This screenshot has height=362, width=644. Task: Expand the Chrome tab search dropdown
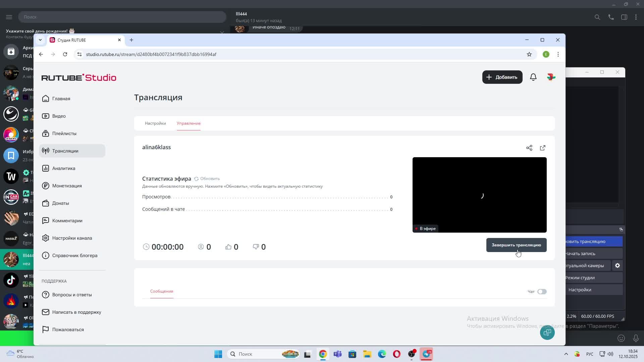click(x=40, y=40)
